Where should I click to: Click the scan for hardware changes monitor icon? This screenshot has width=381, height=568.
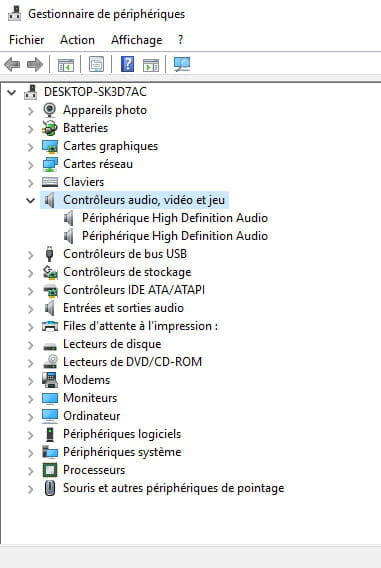coord(182,64)
